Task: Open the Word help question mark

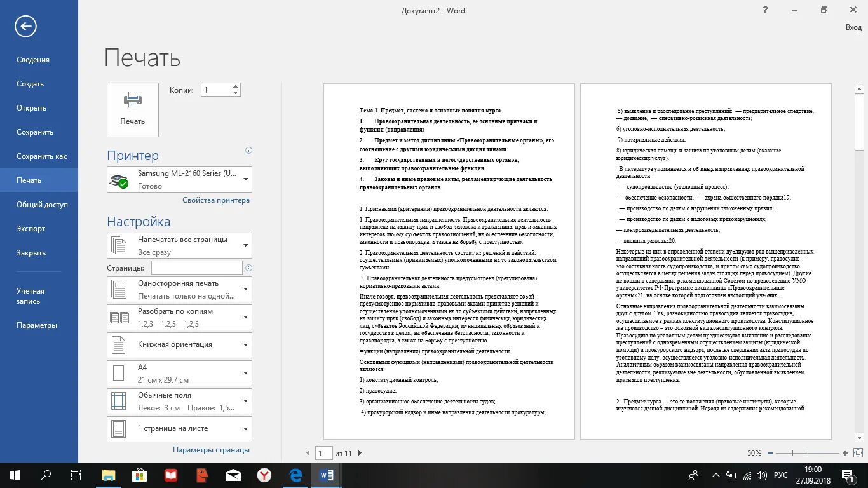Action: point(765,10)
